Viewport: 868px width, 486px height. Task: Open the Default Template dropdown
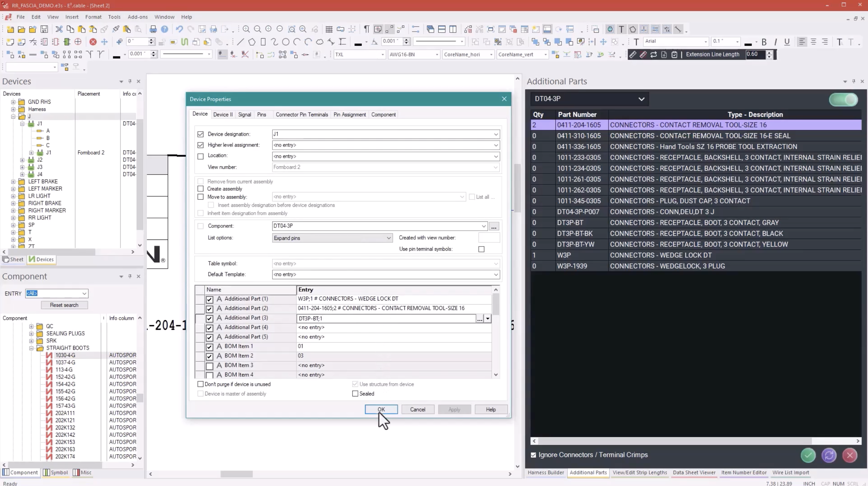[x=496, y=274]
